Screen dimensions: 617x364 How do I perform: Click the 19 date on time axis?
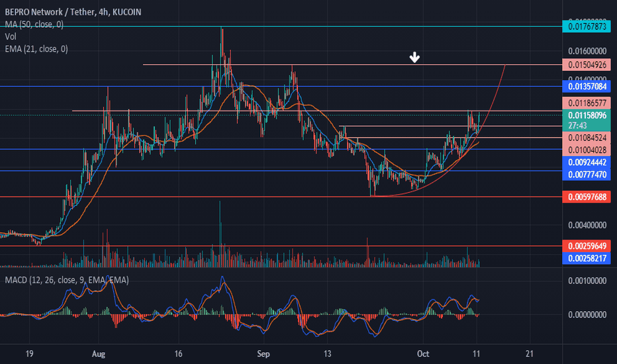pyautogui.click(x=29, y=354)
